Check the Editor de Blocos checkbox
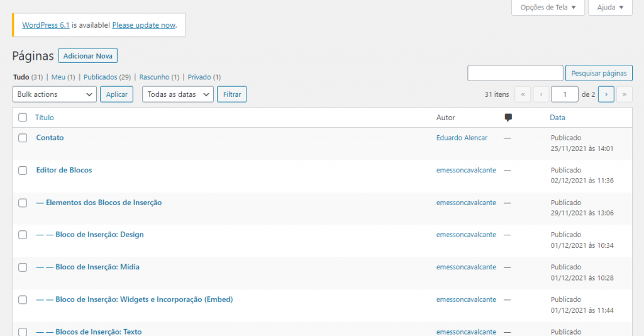 click(23, 170)
